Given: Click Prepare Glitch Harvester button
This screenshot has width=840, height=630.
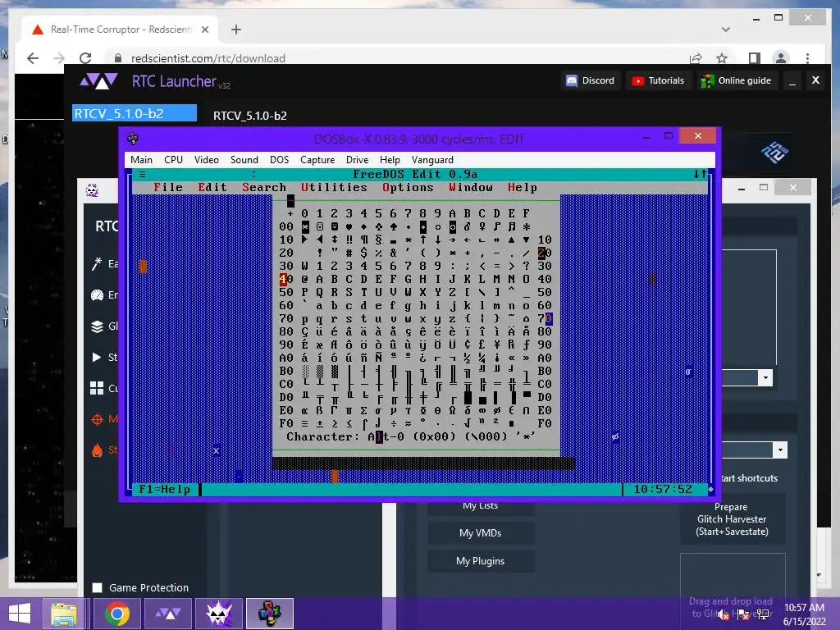Looking at the screenshot, I should [733, 519].
